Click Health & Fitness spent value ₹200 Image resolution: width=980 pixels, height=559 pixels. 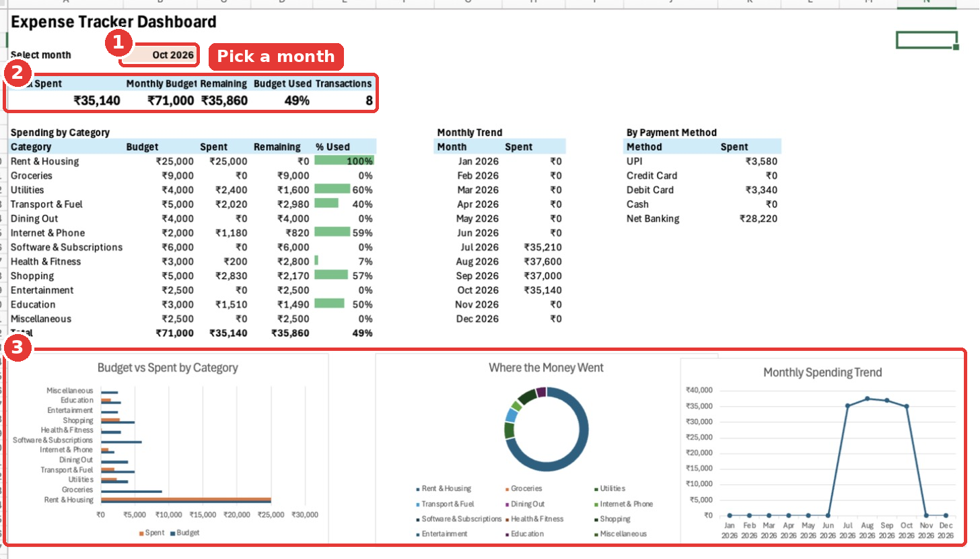click(236, 261)
